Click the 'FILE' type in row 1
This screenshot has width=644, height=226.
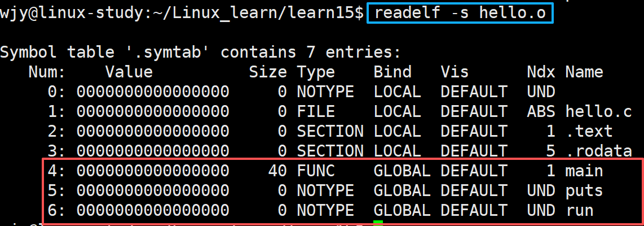[316, 111]
